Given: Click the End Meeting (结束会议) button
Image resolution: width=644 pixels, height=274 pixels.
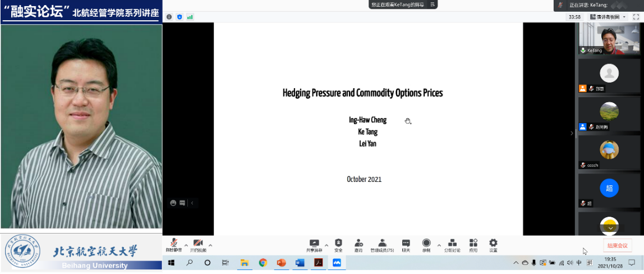Looking at the screenshot, I should tap(617, 245).
